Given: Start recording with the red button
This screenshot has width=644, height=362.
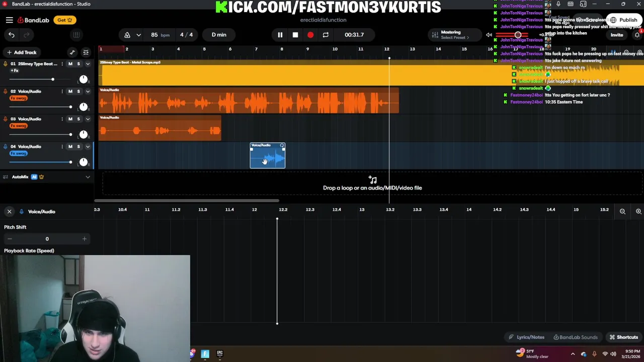Looking at the screenshot, I should click(x=310, y=35).
